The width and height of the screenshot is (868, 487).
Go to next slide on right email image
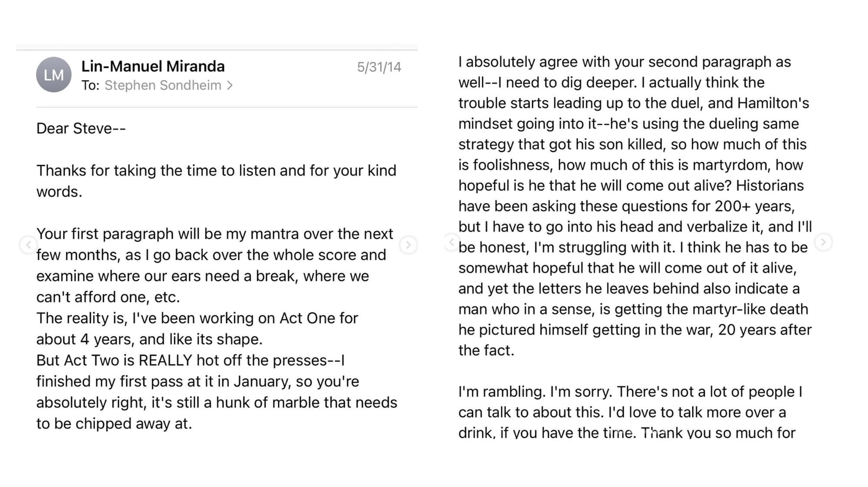pyautogui.click(x=823, y=242)
